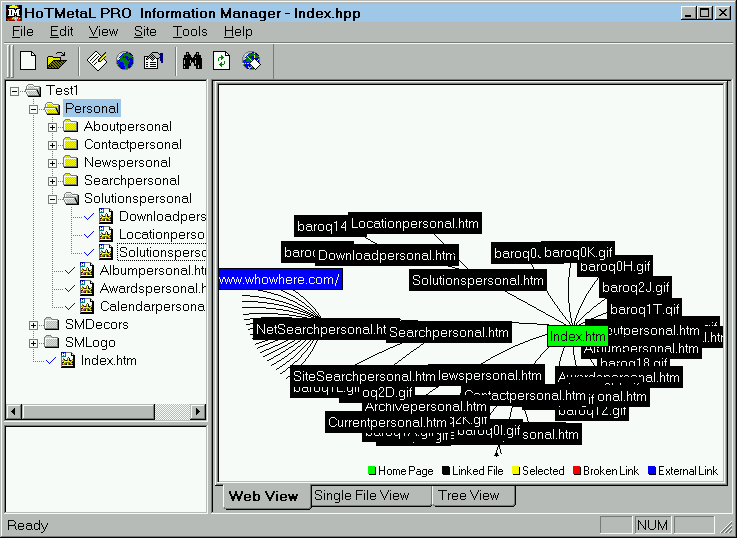737x538 pixels.
Task: Click the Test1 root folder icon
Action: point(33,90)
